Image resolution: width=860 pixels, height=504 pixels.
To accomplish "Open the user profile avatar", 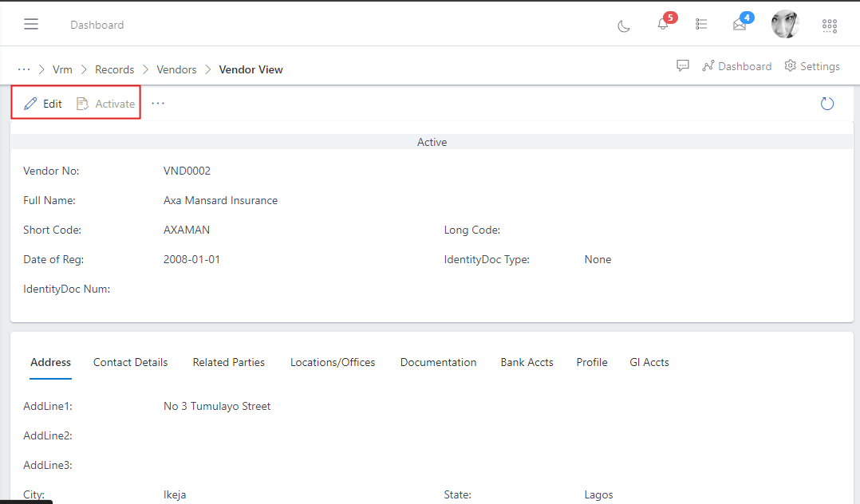I will (x=785, y=24).
